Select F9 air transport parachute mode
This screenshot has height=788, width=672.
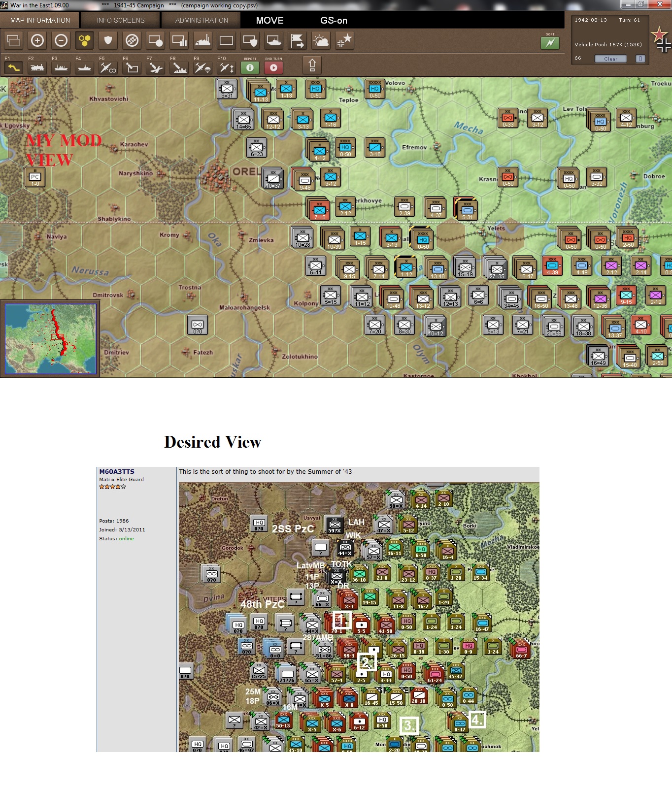(x=203, y=67)
